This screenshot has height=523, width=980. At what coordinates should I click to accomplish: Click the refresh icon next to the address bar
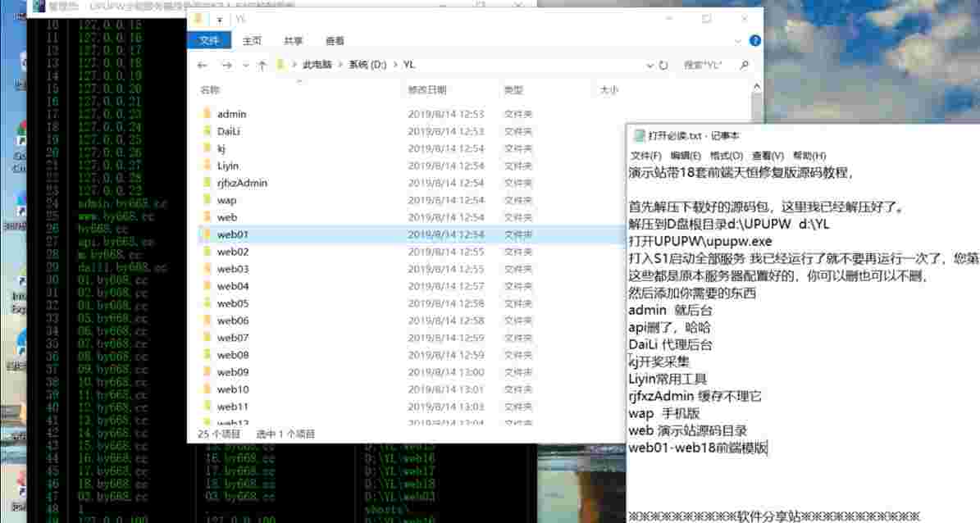click(662, 64)
